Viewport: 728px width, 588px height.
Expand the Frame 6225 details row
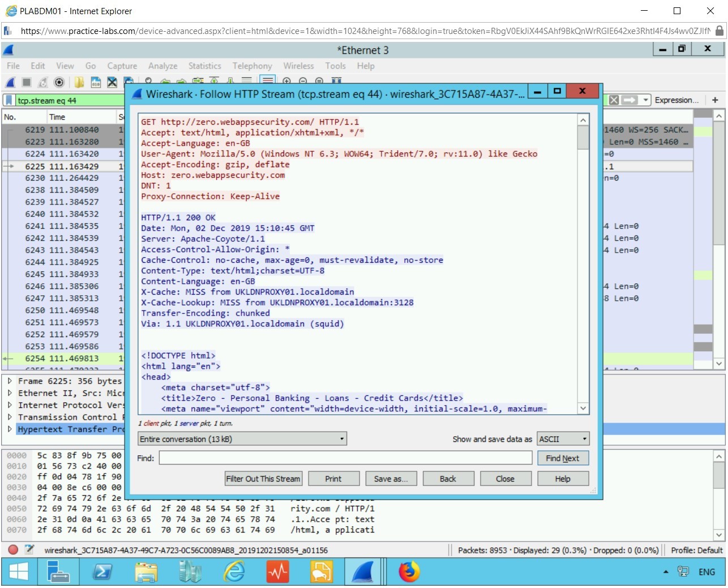click(x=10, y=381)
